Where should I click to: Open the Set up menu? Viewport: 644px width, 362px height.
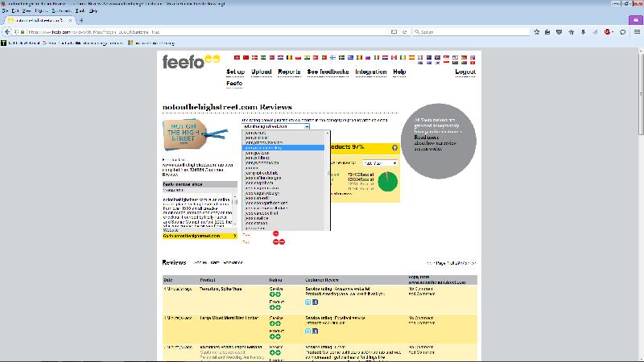(235, 72)
